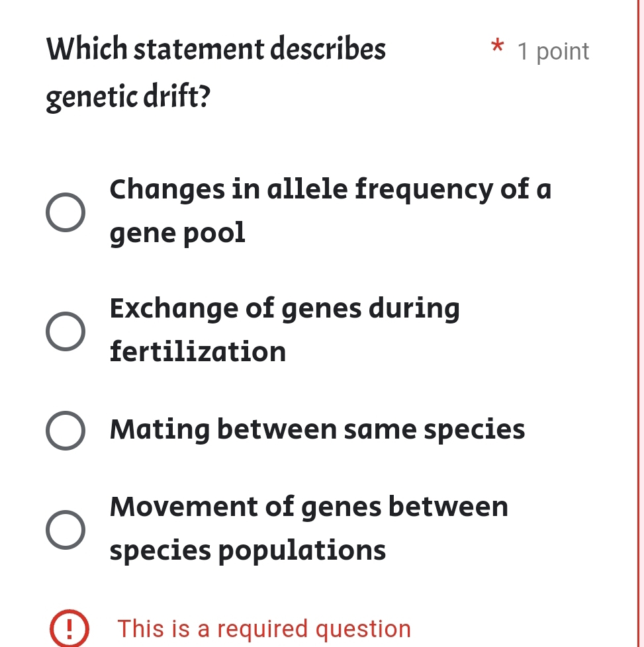Viewport: 644px width, 647px height.
Task: Click the '1 point' label
Action: [x=553, y=51]
